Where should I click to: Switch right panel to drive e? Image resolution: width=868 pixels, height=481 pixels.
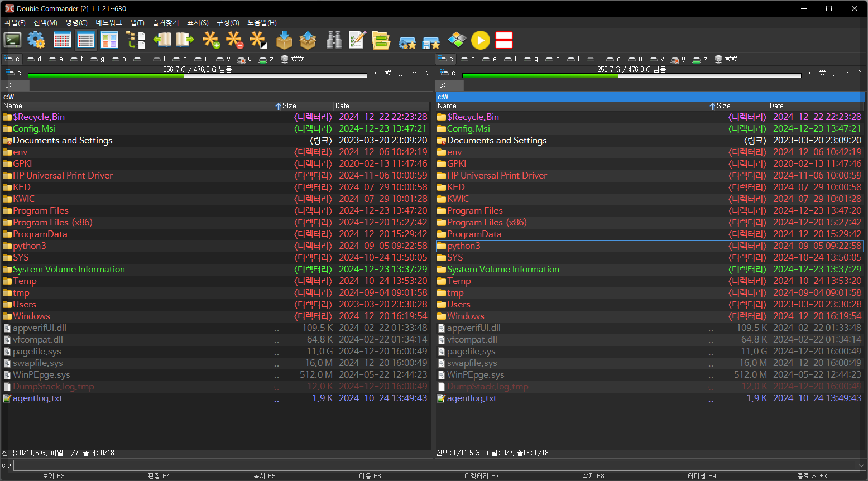(490, 59)
